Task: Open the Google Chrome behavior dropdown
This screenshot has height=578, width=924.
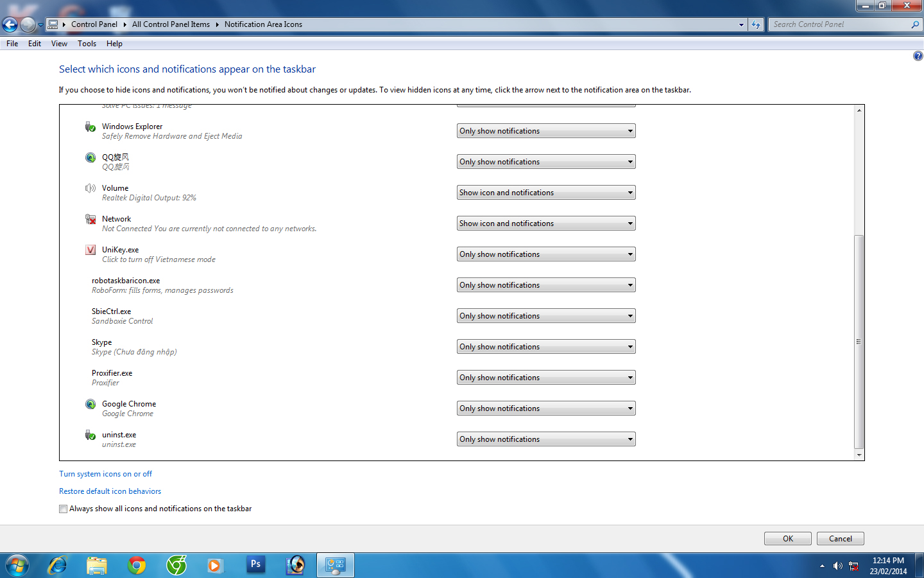Action: [546, 408]
